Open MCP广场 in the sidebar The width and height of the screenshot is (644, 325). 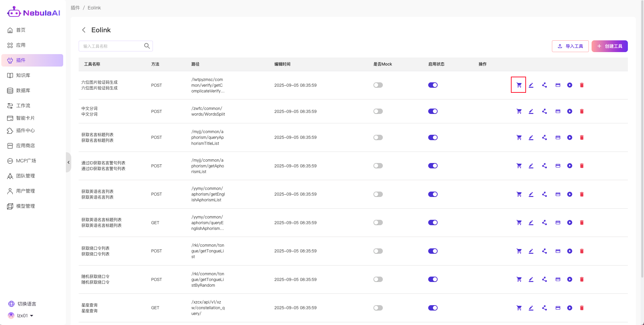point(32,161)
